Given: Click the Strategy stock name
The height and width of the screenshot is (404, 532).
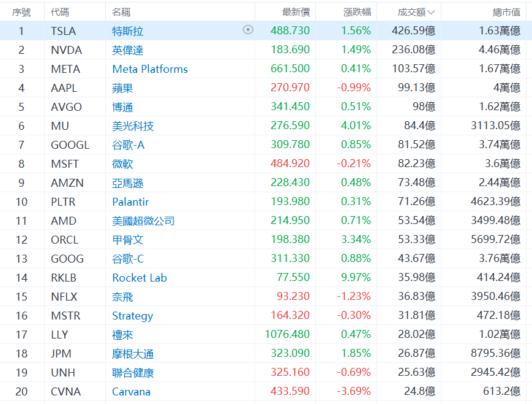Looking at the screenshot, I should (x=132, y=316).
